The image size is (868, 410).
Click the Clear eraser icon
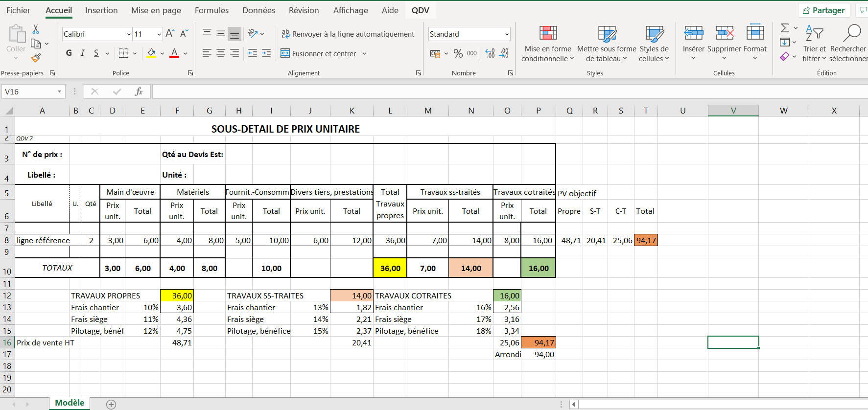[x=785, y=56]
